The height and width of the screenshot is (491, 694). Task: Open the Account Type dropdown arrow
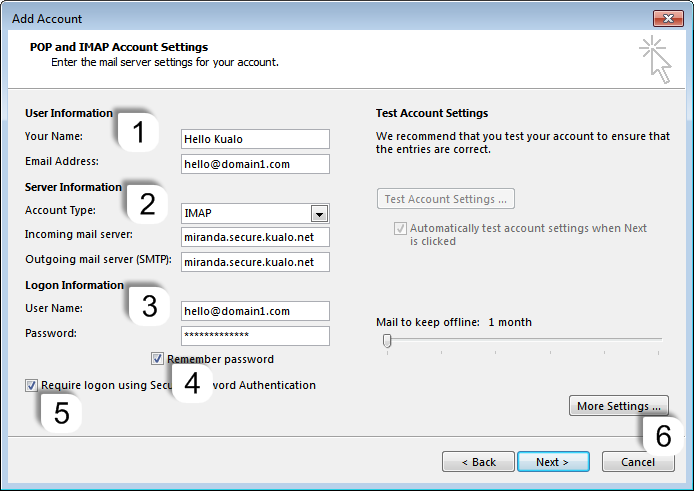point(319,214)
